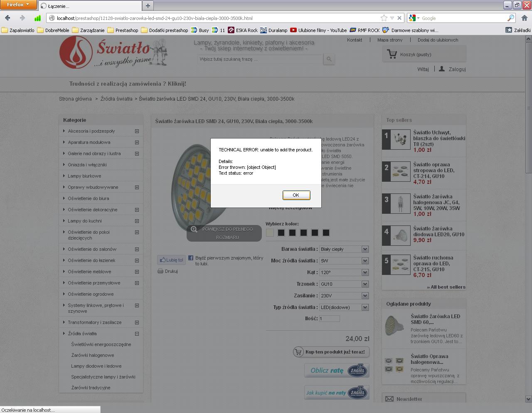Image resolution: width=532 pixels, height=413 pixels.
Task: Click the Światło shop logo
Action: pyautogui.click(x=113, y=53)
